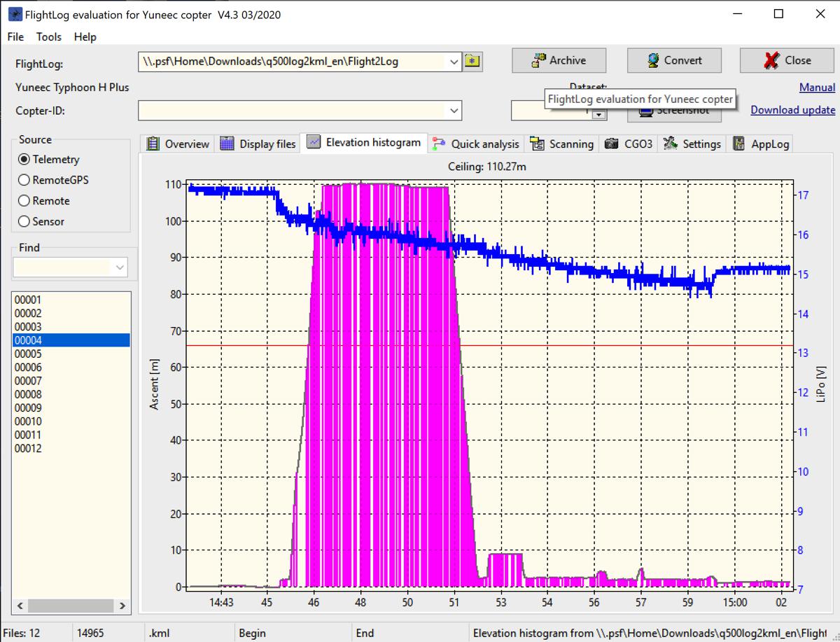Switch to the Overview tab
840x642 pixels.
[178, 144]
